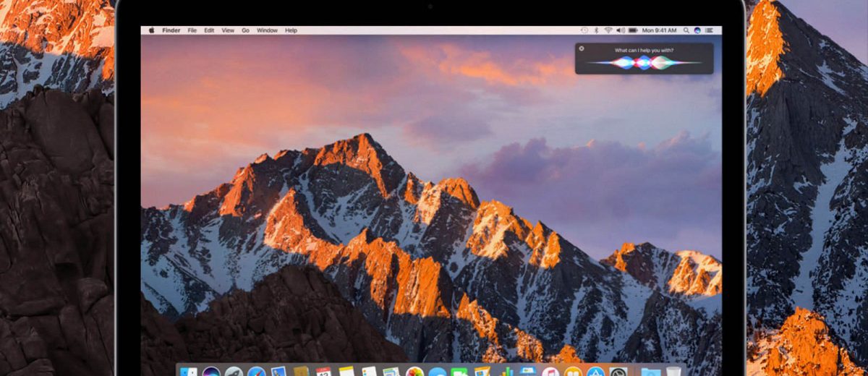Open the Window menu
This screenshot has width=868, height=376.
(268, 30)
